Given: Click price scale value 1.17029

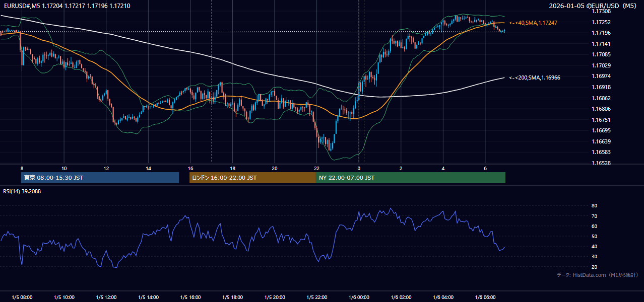Looking at the screenshot, I should click(x=601, y=65).
